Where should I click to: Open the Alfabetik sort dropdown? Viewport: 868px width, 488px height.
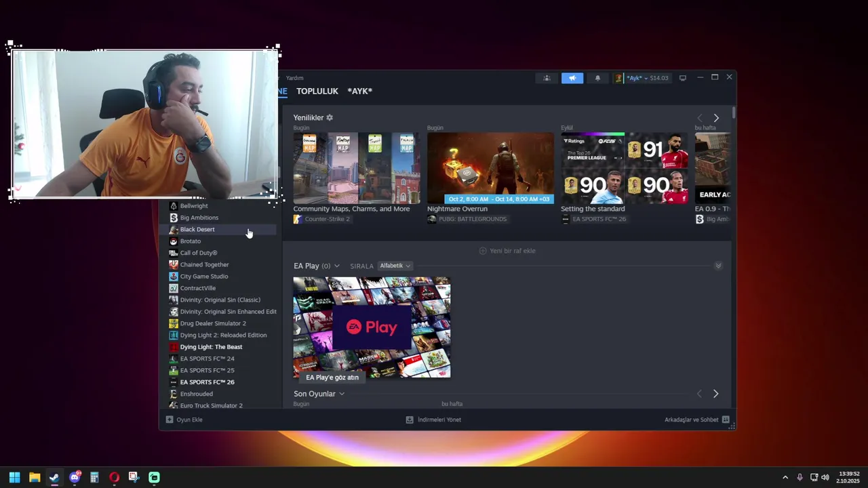click(x=395, y=266)
